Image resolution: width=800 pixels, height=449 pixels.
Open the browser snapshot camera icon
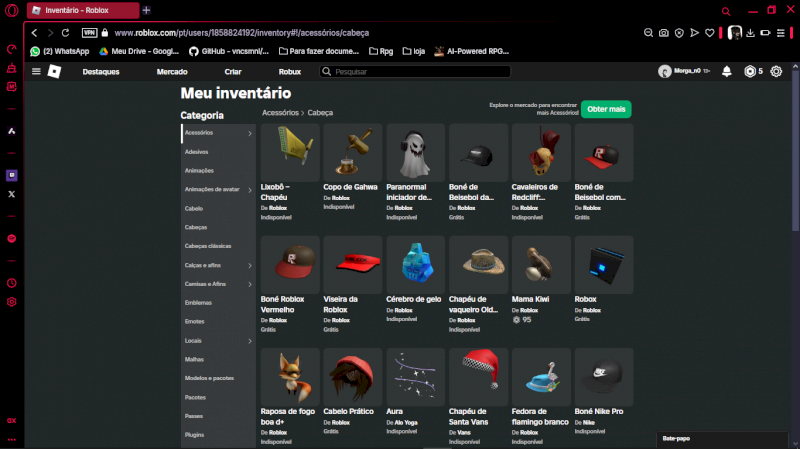click(x=663, y=33)
